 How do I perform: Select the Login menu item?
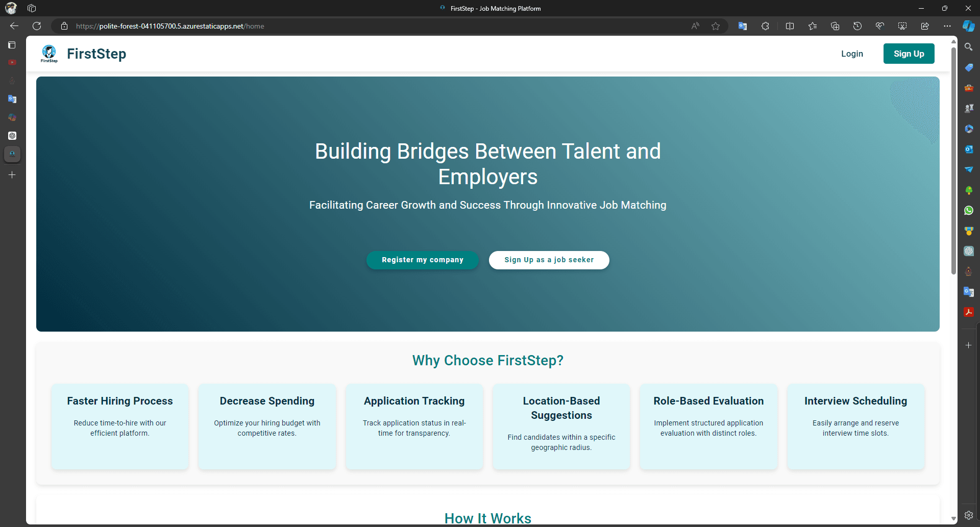coord(852,54)
